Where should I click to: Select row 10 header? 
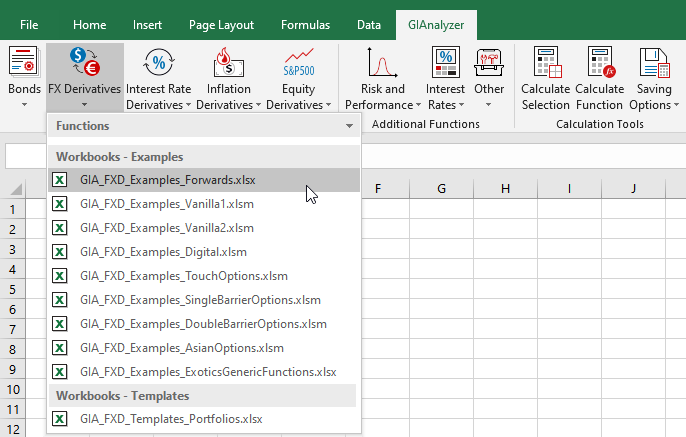click(x=13, y=389)
